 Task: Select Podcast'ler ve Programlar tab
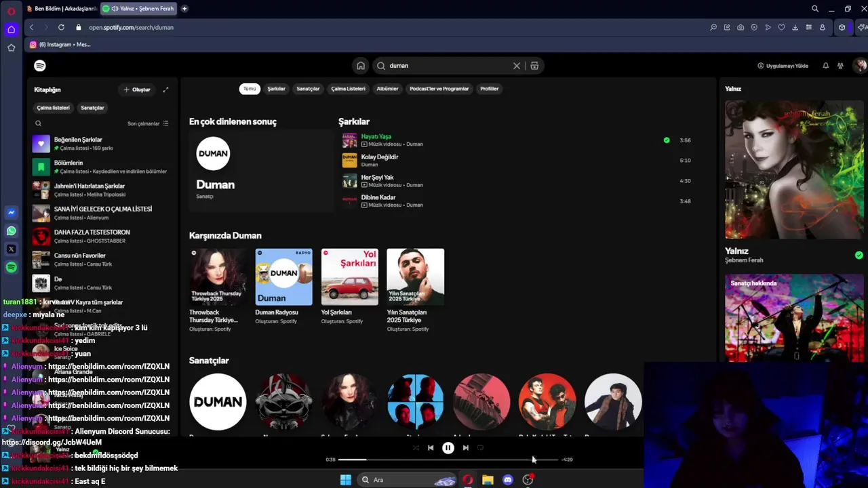coord(439,89)
